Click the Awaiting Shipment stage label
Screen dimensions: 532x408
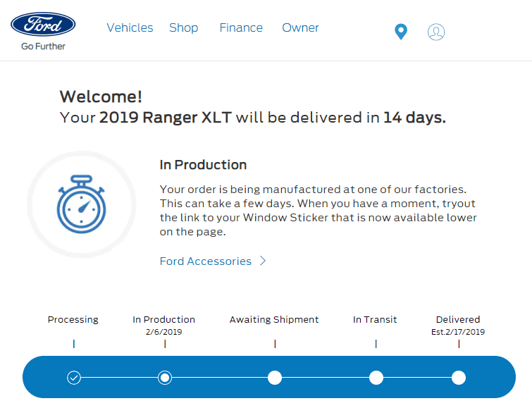click(274, 320)
